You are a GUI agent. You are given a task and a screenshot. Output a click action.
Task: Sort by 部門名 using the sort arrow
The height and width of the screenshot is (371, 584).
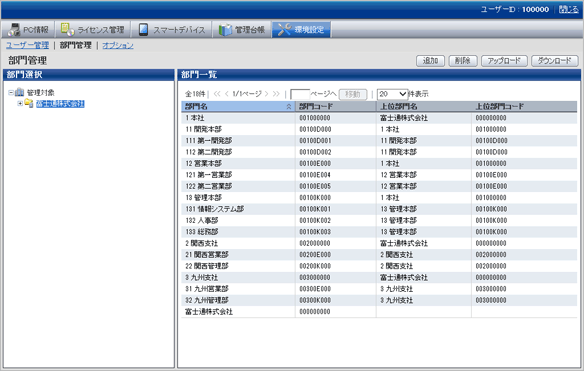click(x=289, y=107)
